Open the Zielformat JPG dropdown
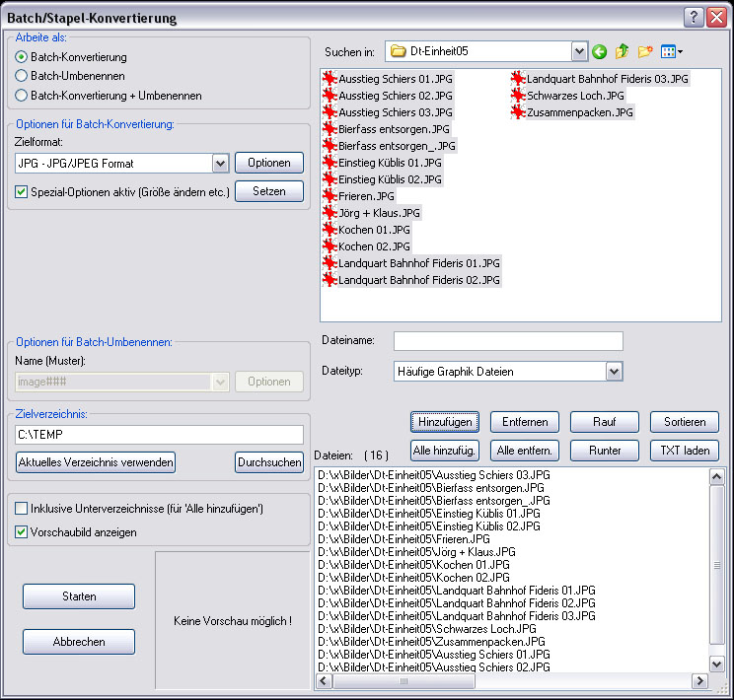 [x=220, y=163]
